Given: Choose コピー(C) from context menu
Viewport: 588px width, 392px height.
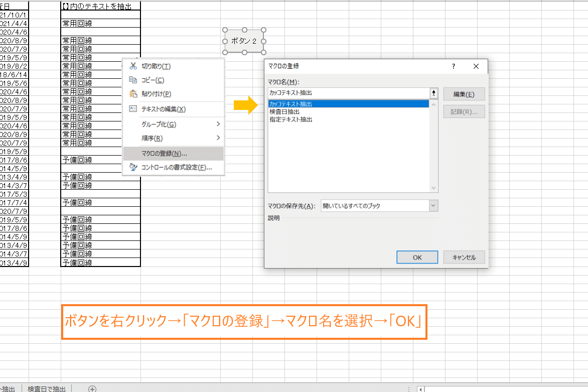Looking at the screenshot, I should pos(173,80).
